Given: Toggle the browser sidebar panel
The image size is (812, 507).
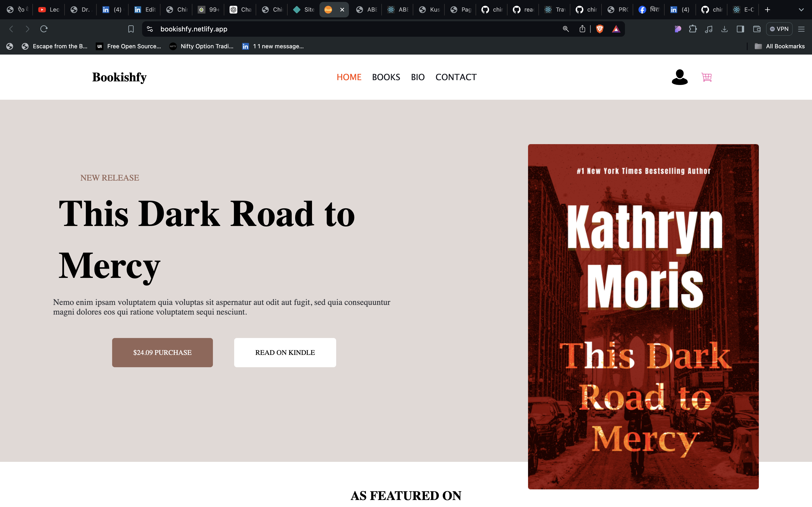Looking at the screenshot, I should click(740, 29).
